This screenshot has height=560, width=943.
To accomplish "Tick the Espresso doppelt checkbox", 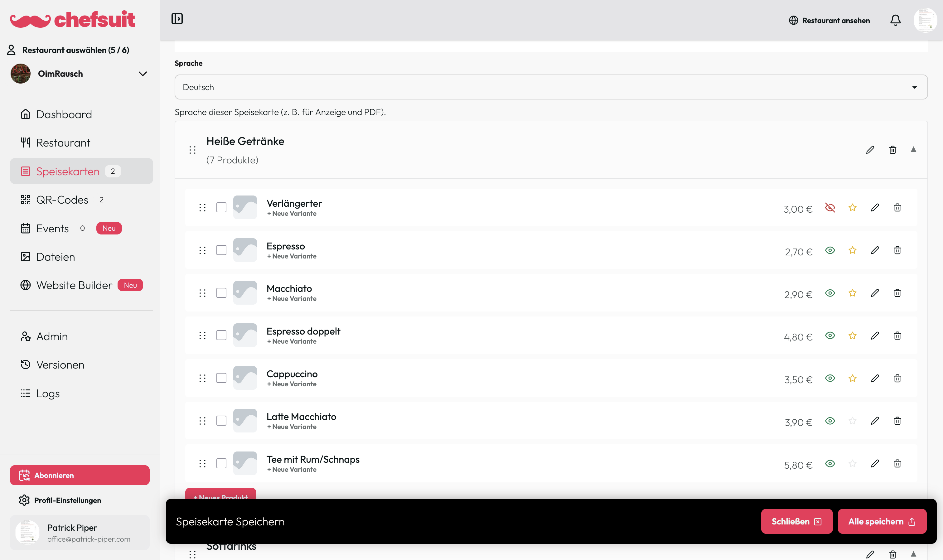I will point(221,336).
